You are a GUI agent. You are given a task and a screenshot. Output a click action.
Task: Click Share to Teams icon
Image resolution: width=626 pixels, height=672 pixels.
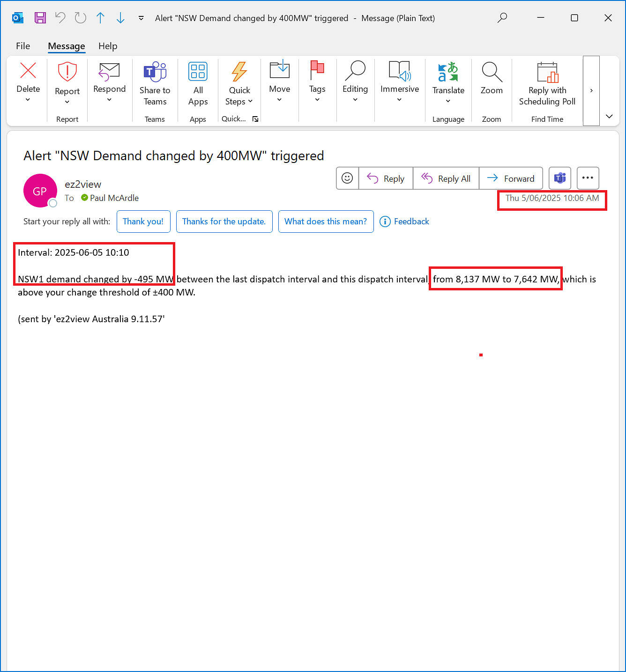point(155,72)
